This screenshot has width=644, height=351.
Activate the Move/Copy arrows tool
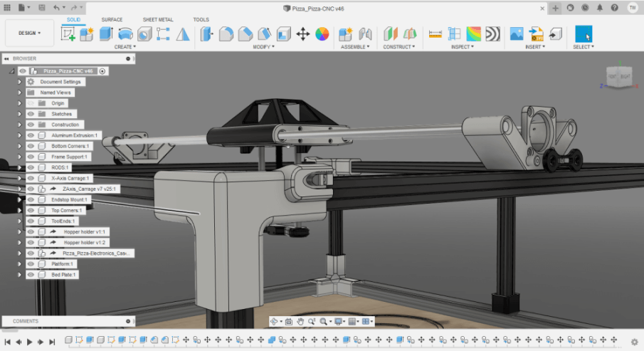(302, 33)
